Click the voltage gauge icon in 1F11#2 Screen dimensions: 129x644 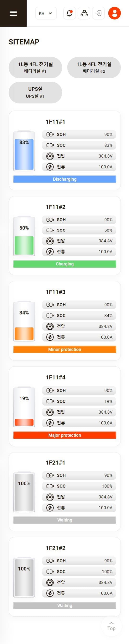(x=50, y=241)
